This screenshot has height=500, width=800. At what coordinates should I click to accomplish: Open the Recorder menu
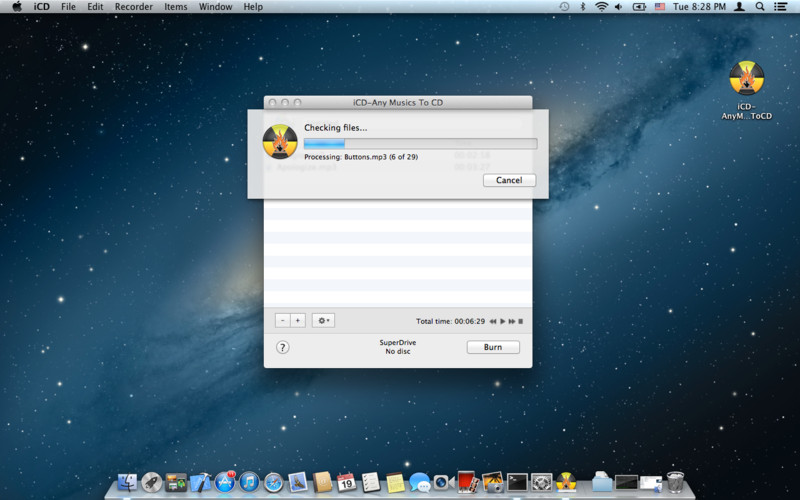click(134, 7)
